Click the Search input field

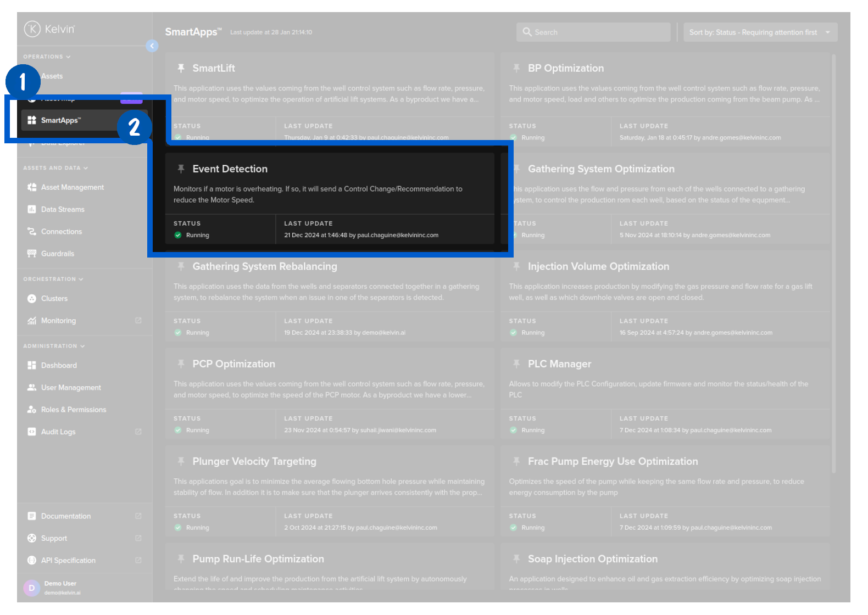point(593,32)
